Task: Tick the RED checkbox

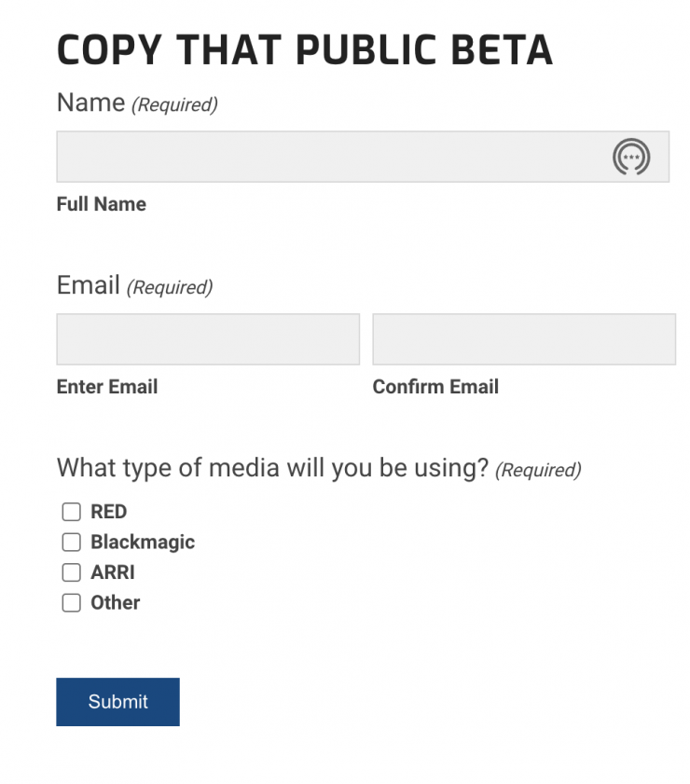Action: [72, 512]
